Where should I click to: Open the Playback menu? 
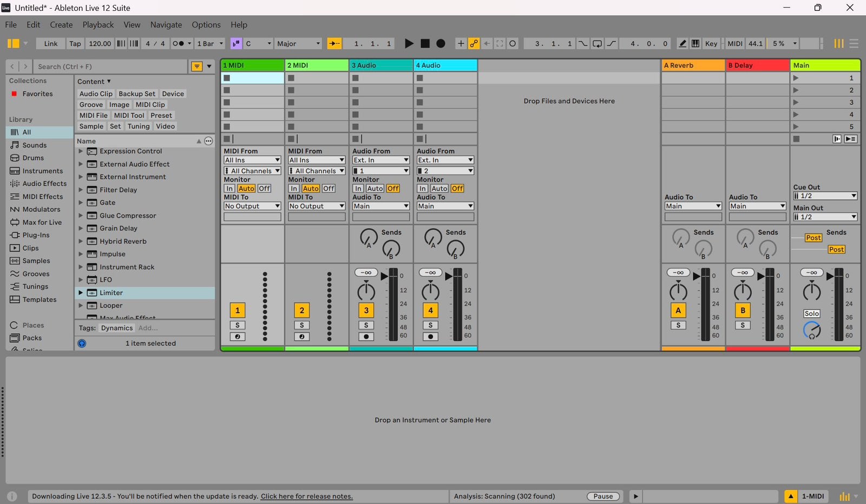98,25
